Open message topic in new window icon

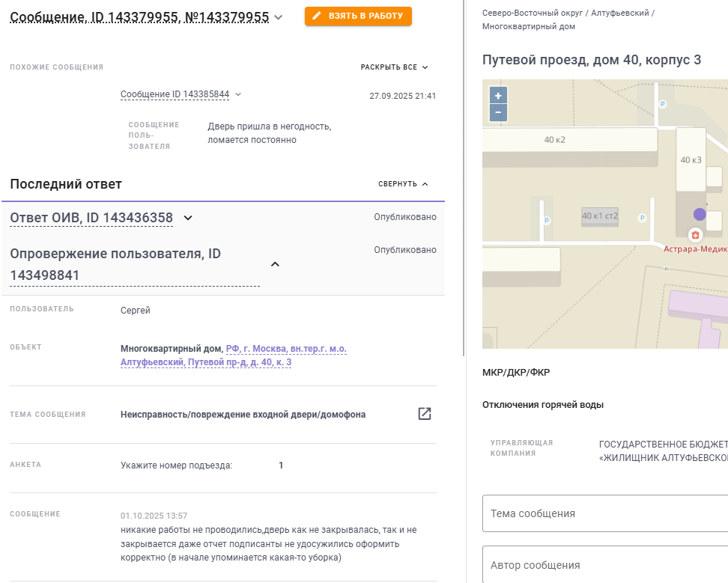click(x=425, y=414)
